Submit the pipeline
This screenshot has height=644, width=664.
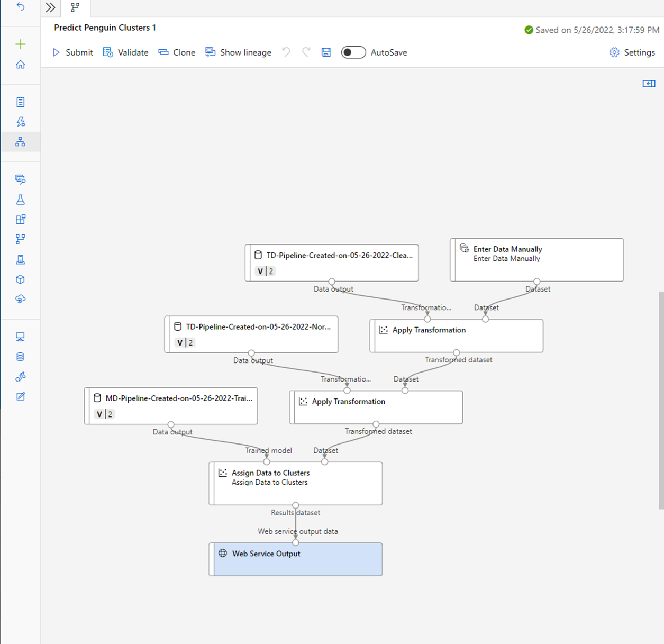[x=72, y=52]
